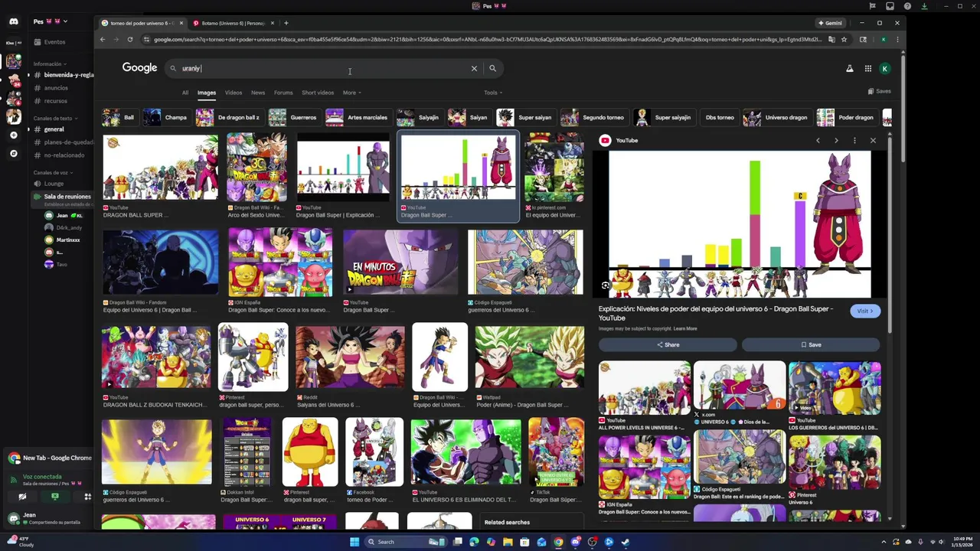This screenshot has height=551, width=980.
Task: Open a new Chrome tab with plus
Action: point(286,23)
